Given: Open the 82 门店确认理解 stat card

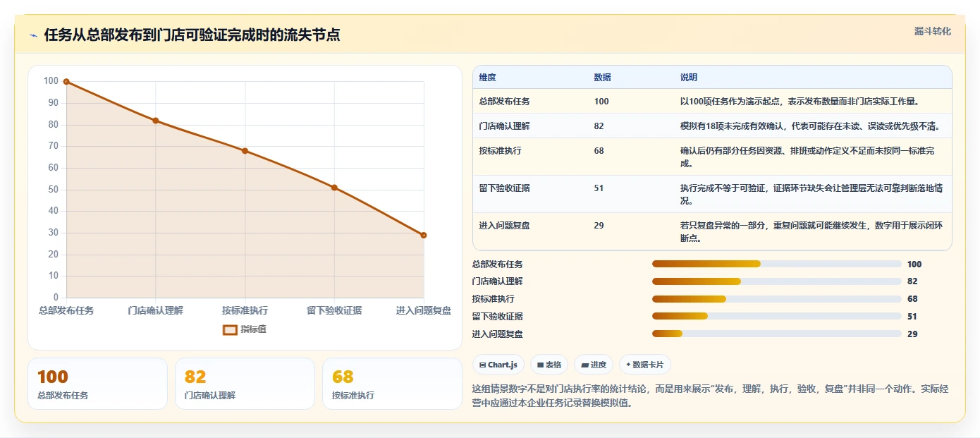Looking at the screenshot, I should pyautogui.click(x=245, y=384).
